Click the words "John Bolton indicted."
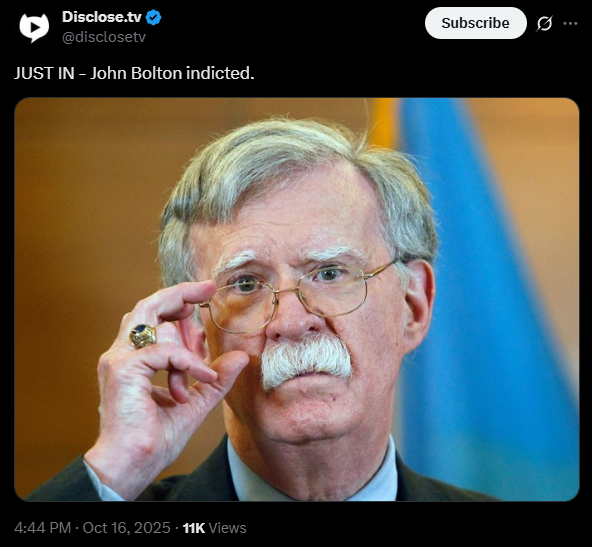592x547 pixels. pos(172,73)
